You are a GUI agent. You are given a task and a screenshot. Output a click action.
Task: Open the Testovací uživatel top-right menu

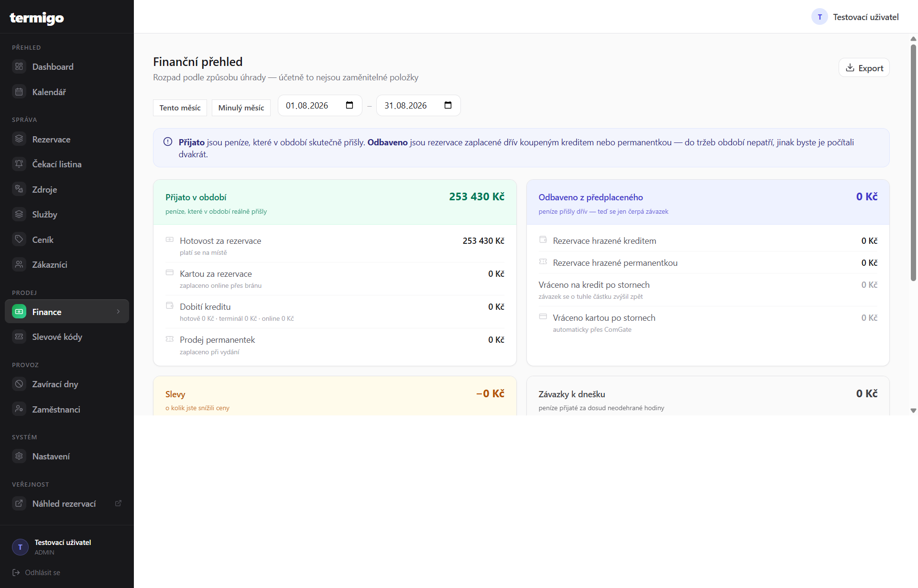pyautogui.click(x=855, y=17)
